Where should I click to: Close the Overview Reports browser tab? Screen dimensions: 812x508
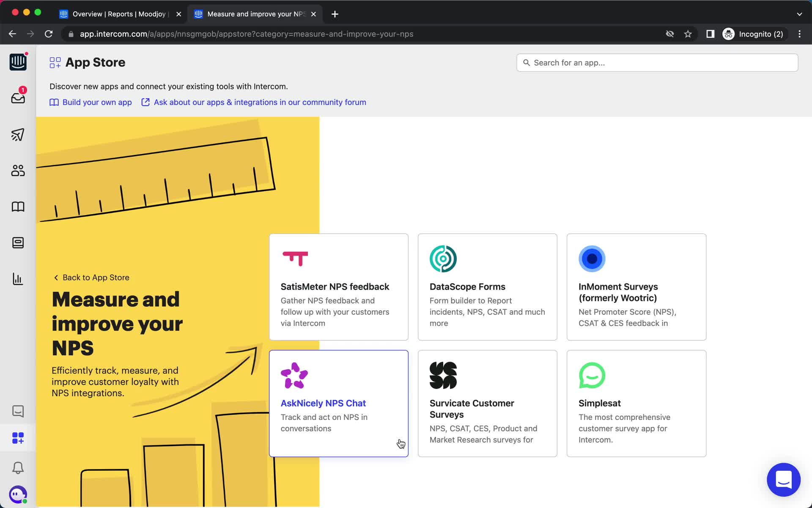click(x=179, y=14)
